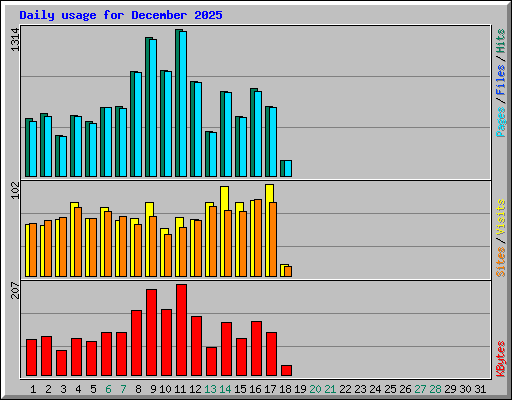
Task: Click the 'Sites' legend label
Action: pyautogui.click(x=500, y=262)
